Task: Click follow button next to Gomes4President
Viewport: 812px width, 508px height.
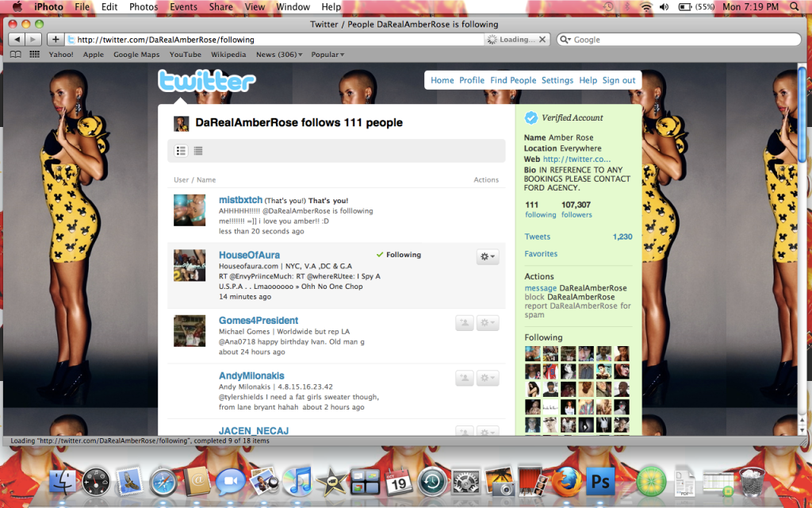Action: pos(465,323)
